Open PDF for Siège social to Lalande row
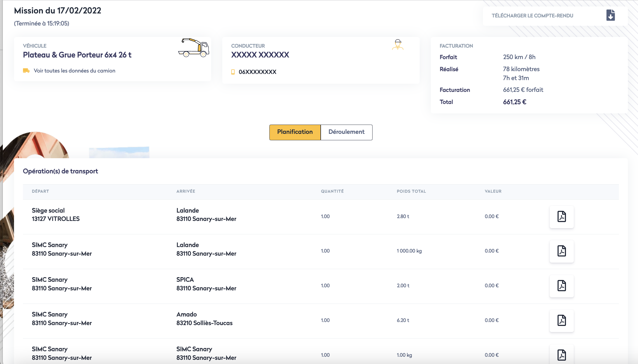 tap(561, 217)
